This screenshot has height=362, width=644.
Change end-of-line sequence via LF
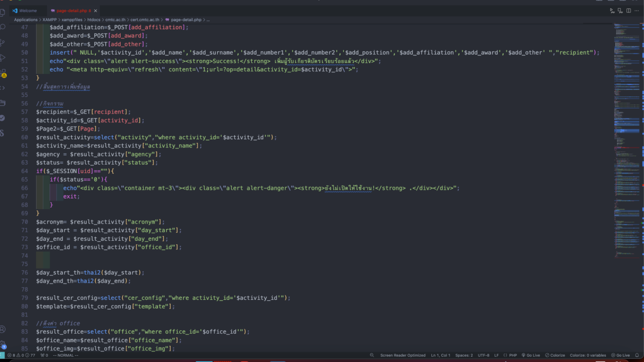point(497,355)
